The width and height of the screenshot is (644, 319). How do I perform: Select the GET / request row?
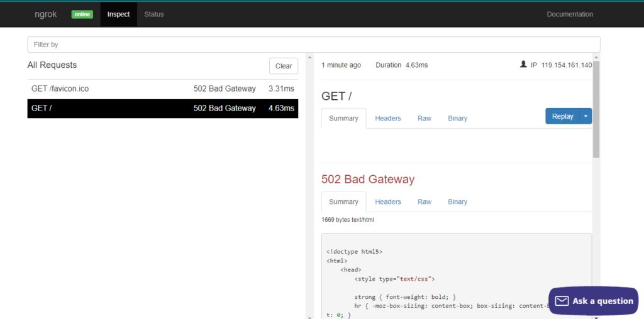click(163, 108)
